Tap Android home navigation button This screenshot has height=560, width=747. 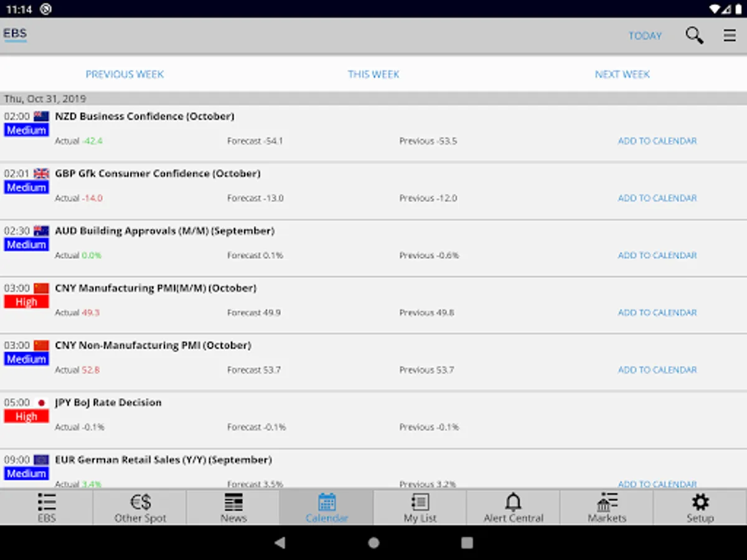[x=374, y=543]
